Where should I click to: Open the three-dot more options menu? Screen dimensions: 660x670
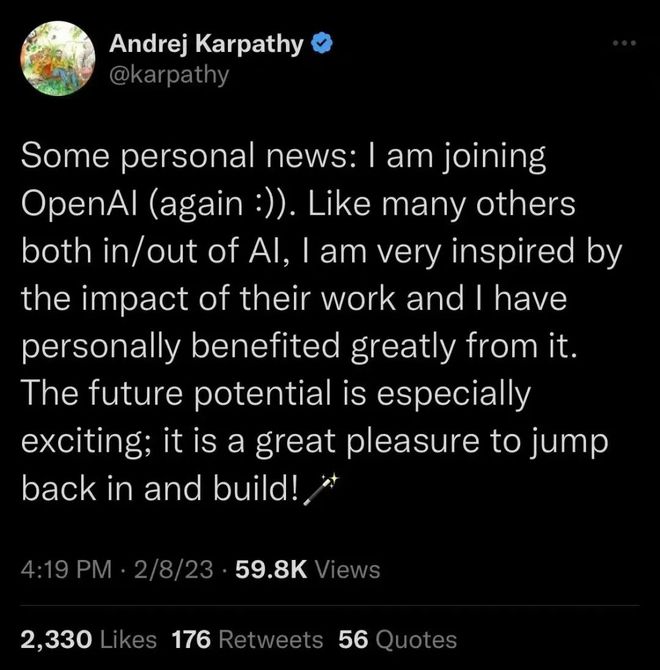tap(624, 43)
